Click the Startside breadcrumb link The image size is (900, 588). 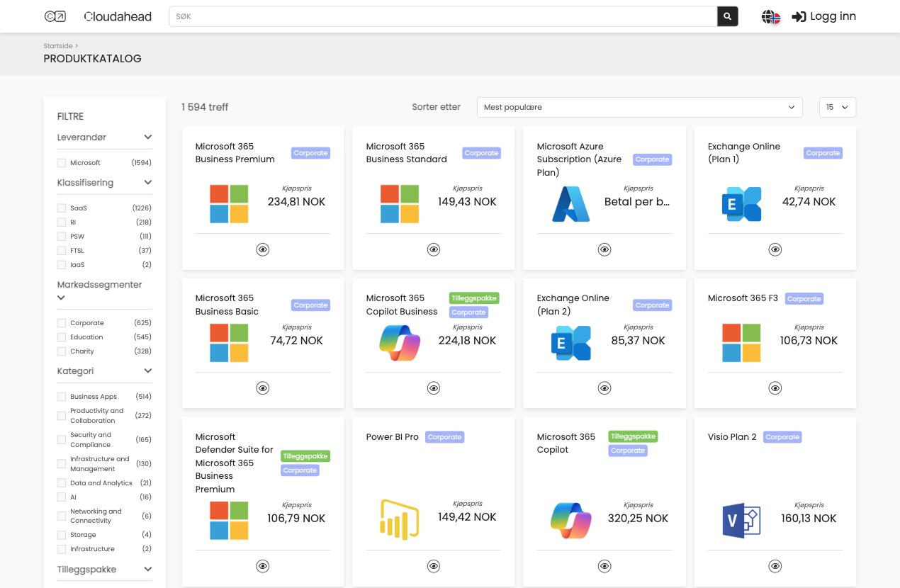click(x=58, y=46)
